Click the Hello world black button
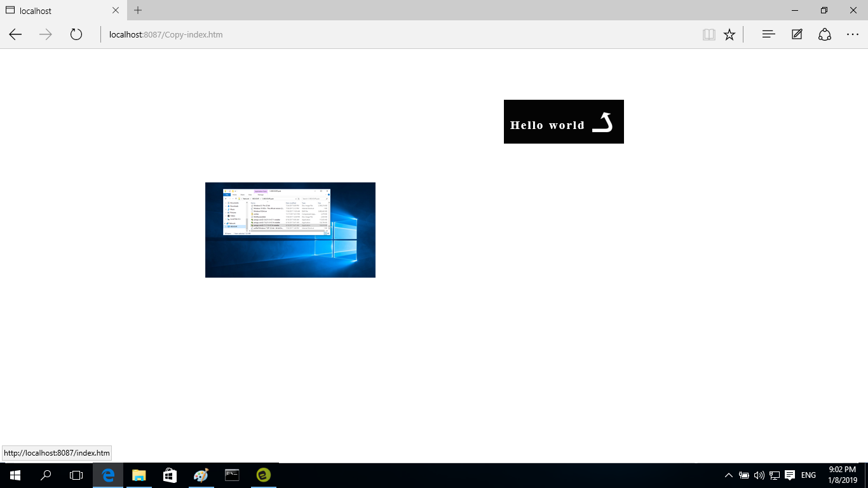This screenshot has width=868, height=488. (x=564, y=122)
